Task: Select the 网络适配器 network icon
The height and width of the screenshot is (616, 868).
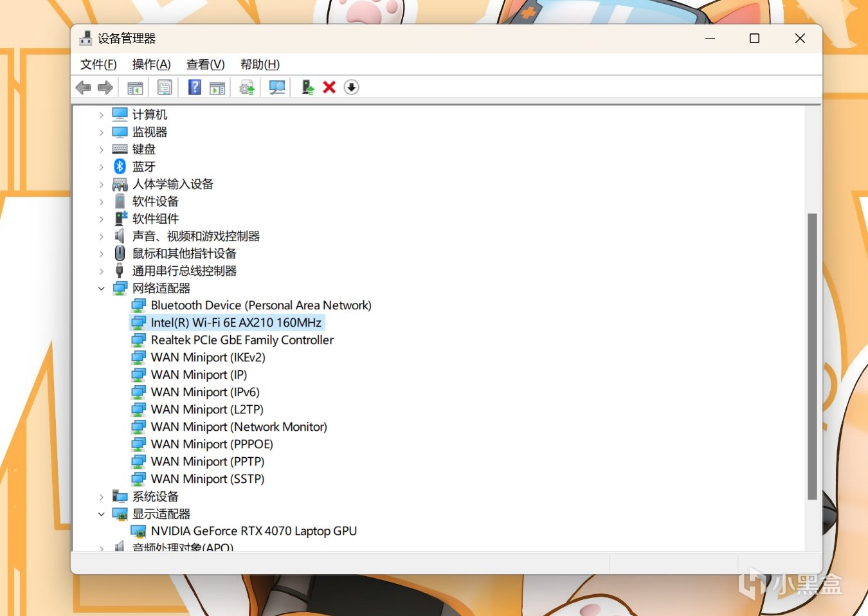Action: tap(120, 288)
